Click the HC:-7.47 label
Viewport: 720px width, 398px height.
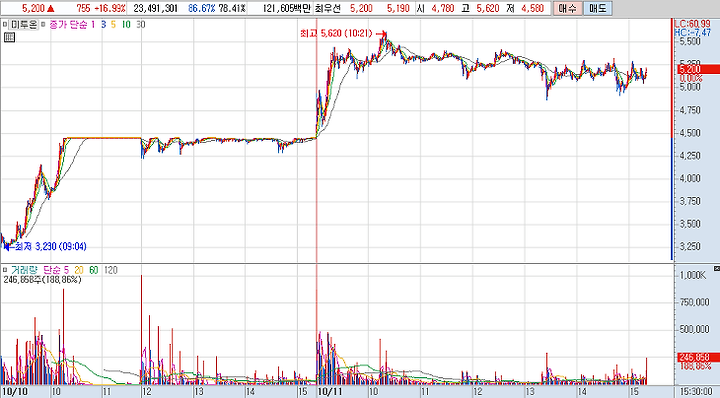692,33
